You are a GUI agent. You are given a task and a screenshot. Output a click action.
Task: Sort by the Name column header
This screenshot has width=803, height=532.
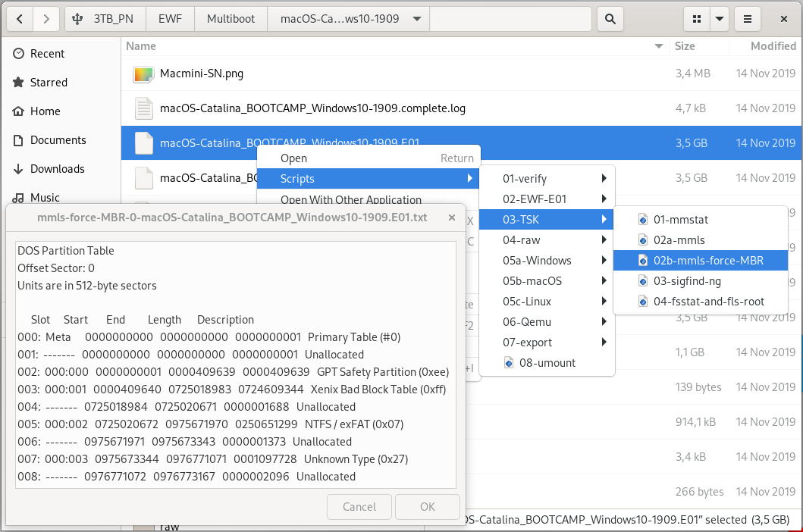[x=394, y=46]
